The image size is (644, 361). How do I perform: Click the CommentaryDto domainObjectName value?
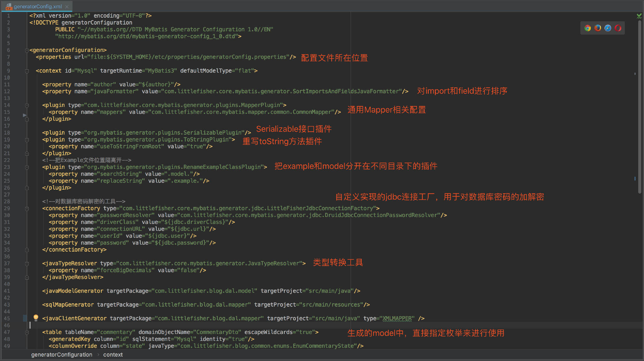(217, 332)
